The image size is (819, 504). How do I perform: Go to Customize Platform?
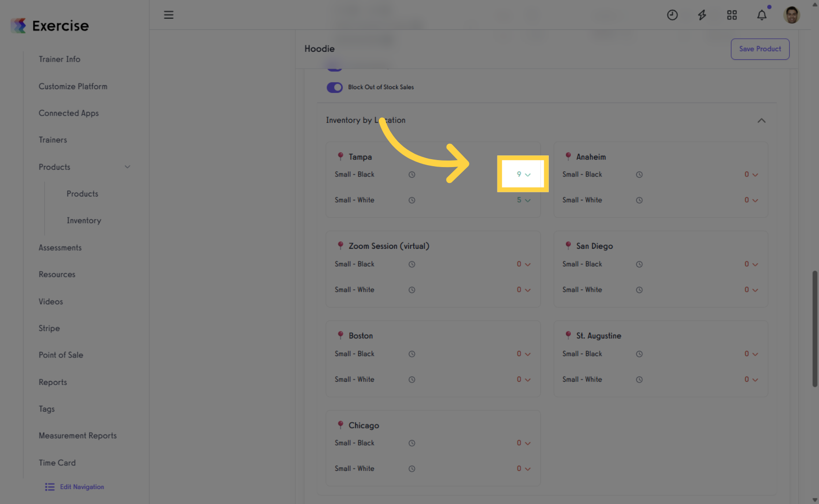(73, 86)
